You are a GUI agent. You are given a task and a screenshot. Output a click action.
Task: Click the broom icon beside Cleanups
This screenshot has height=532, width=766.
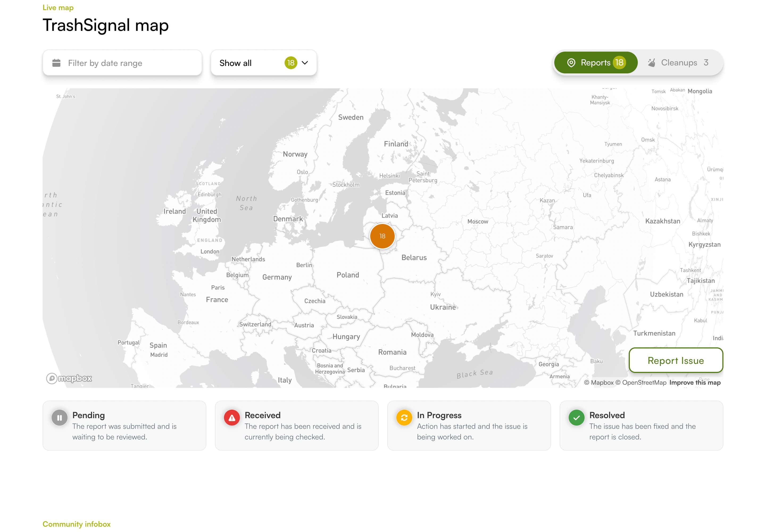(x=651, y=63)
